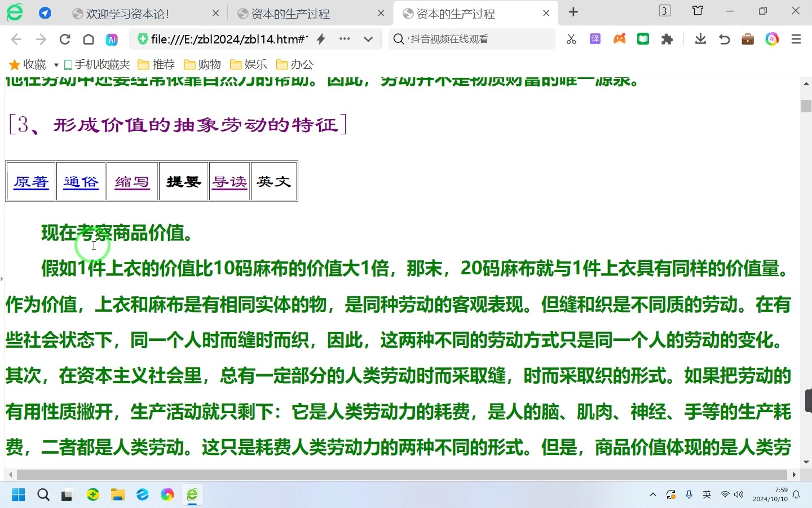Click the sentence 现在考察商品价值。
This screenshot has height=508, width=812.
tap(117, 233)
